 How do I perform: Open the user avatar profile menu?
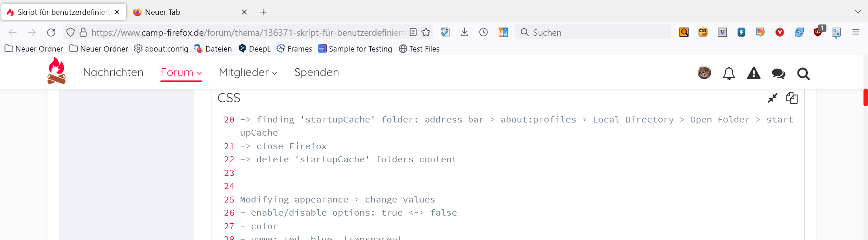[x=704, y=73]
